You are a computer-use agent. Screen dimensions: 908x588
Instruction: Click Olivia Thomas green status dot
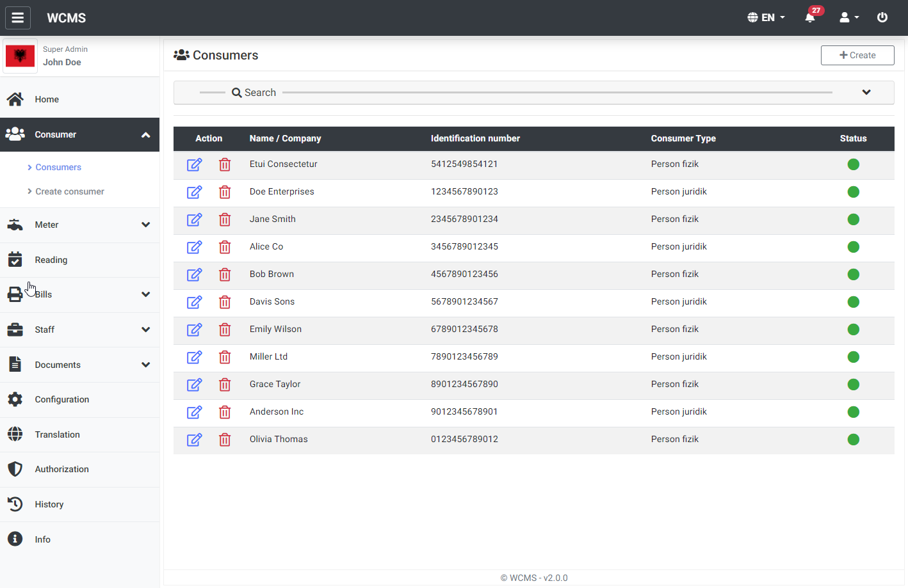coord(854,440)
